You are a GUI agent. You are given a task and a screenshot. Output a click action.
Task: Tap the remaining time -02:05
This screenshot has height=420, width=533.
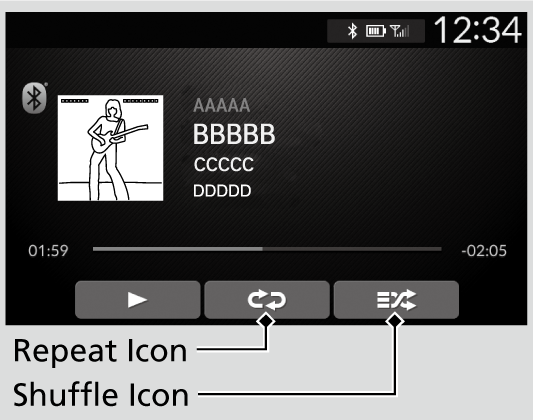[484, 251]
